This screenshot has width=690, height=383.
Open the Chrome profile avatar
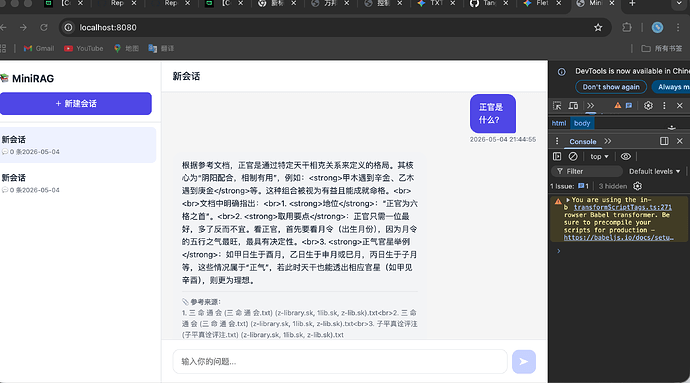tap(657, 27)
